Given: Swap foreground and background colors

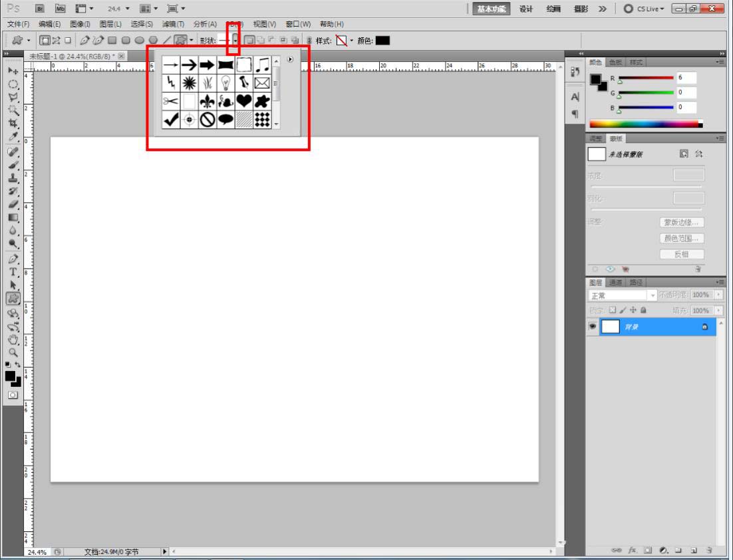Looking at the screenshot, I should click(x=18, y=364).
